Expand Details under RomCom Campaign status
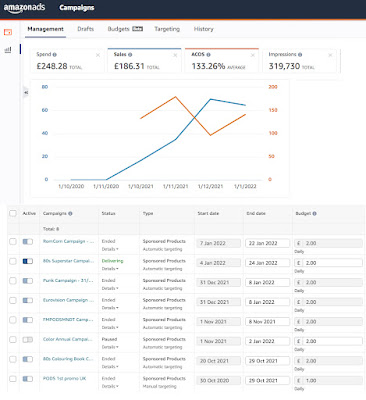This screenshot has height=400, width=366. click(110, 249)
